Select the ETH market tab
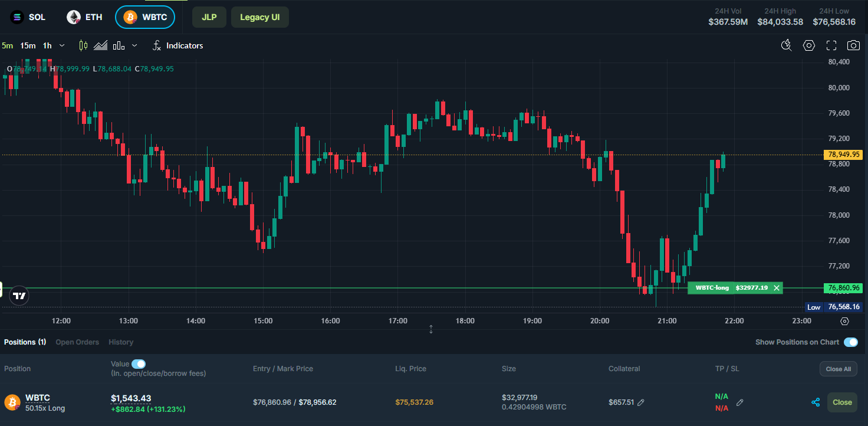The width and height of the screenshot is (868, 426). (85, 17)
